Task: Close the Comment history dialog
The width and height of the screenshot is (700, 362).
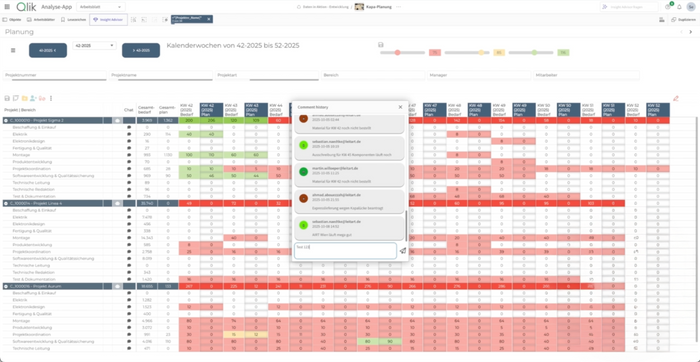Action: pos(400,107)
